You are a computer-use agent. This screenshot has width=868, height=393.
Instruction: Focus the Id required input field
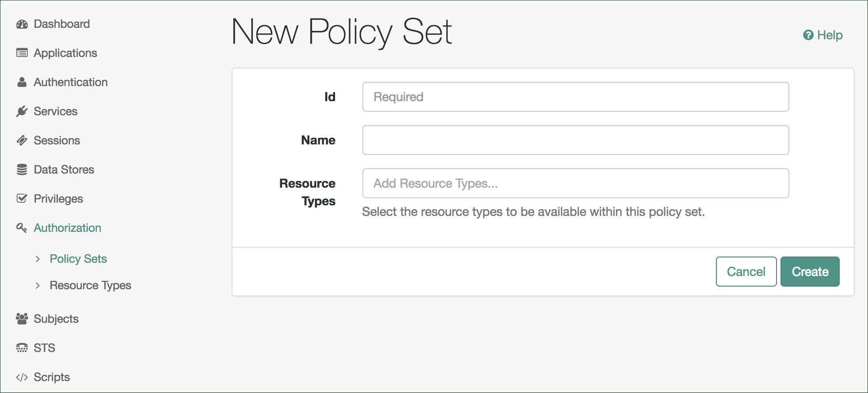[575, 97]
